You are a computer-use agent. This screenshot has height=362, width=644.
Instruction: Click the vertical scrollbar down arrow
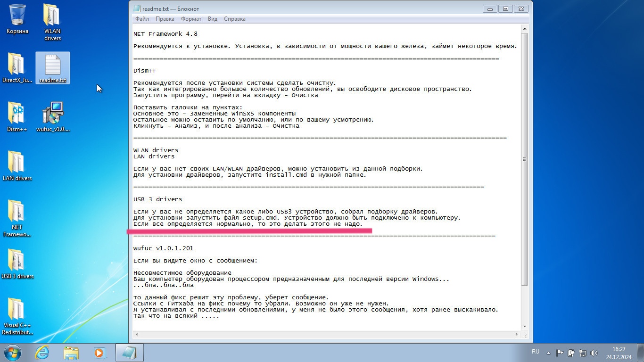coord(524,326)
